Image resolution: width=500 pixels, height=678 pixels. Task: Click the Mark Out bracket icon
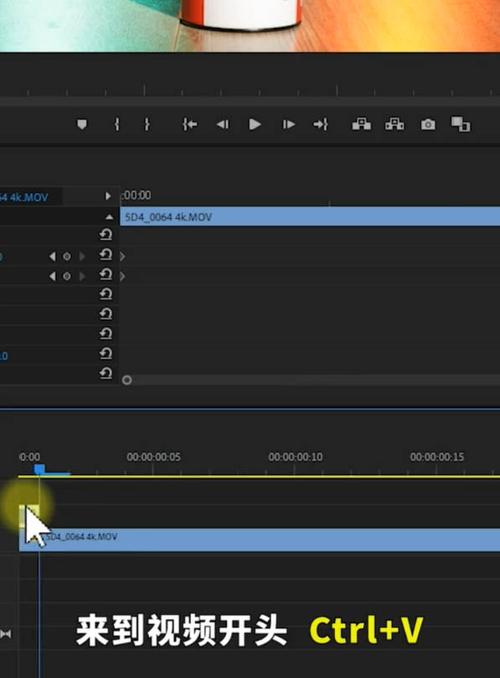(x=147, y=125)
